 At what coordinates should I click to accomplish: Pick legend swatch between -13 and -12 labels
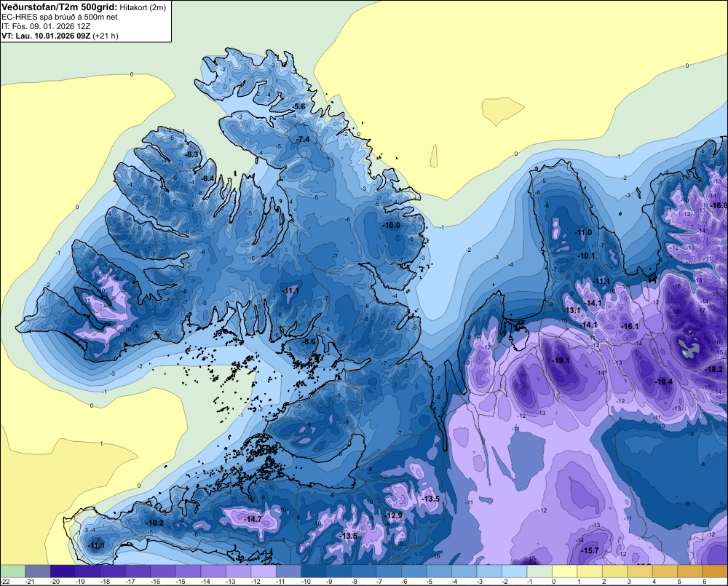pos(238,571)
